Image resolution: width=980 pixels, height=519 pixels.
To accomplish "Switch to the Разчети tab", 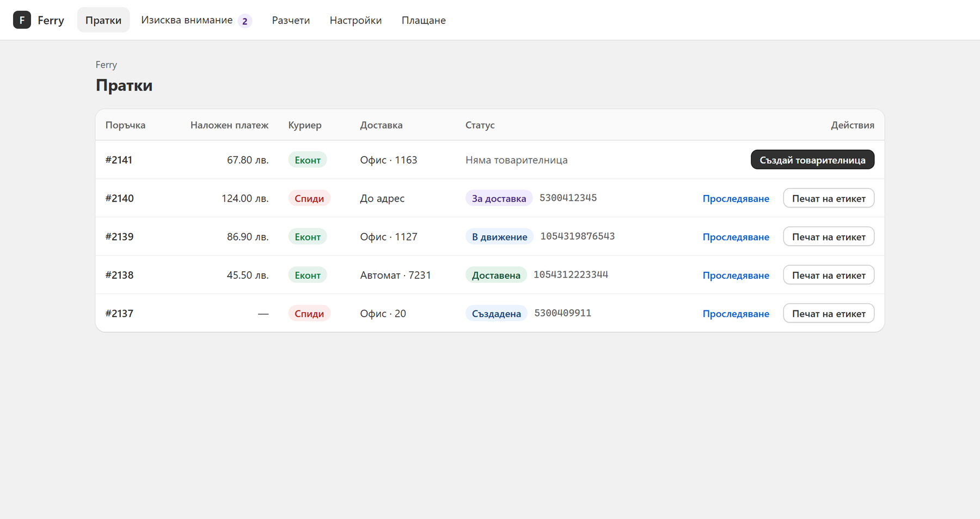I will tap(291, 20).
